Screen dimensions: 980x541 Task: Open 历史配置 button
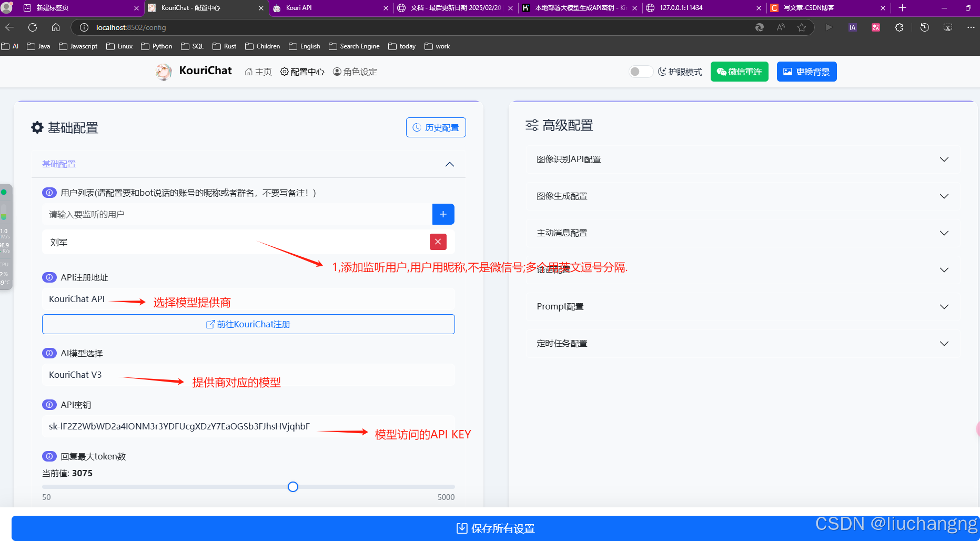point(436,127)
